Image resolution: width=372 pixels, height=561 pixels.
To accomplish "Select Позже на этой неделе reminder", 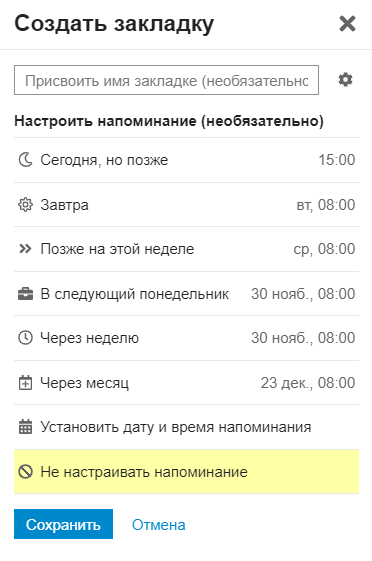I will point(186,249).
